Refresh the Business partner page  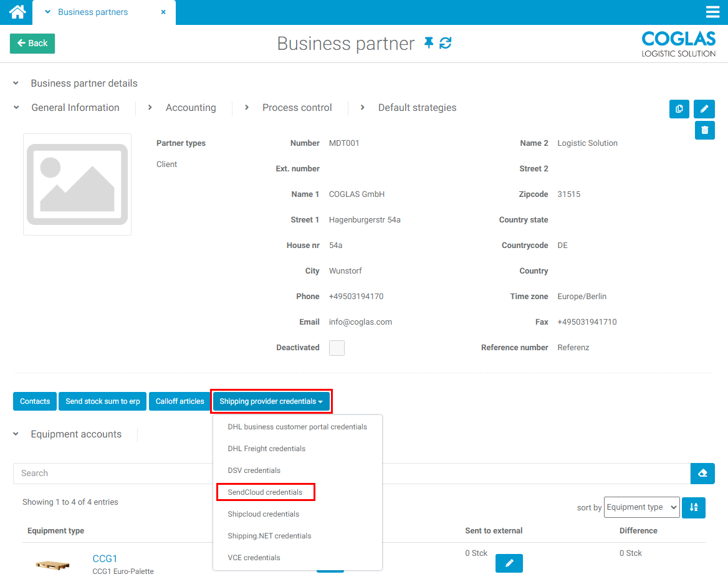pos(445,43)
